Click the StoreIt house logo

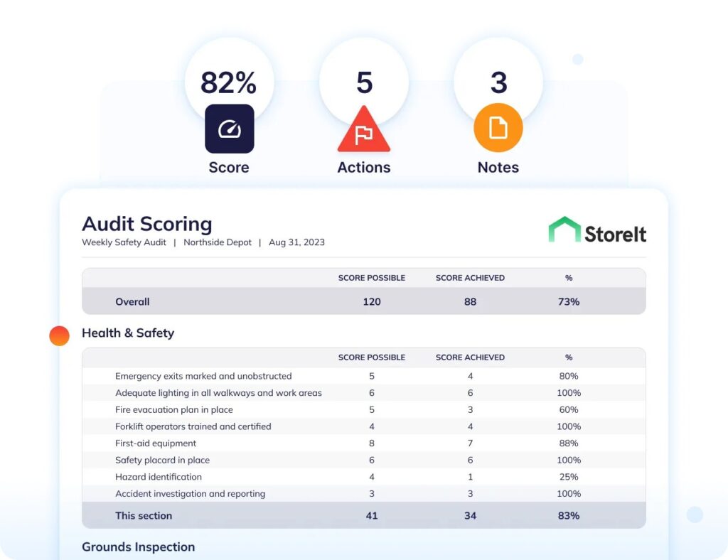click(x=564, y=230)
